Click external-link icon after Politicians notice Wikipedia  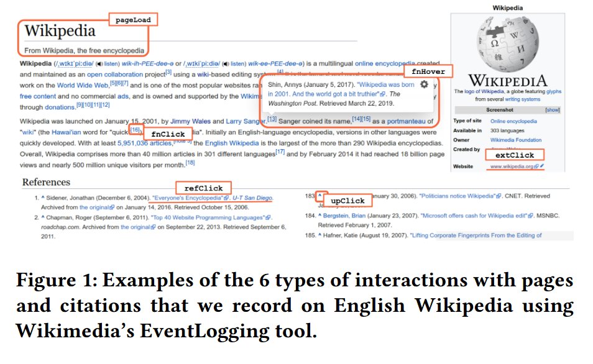coord(499,196)
